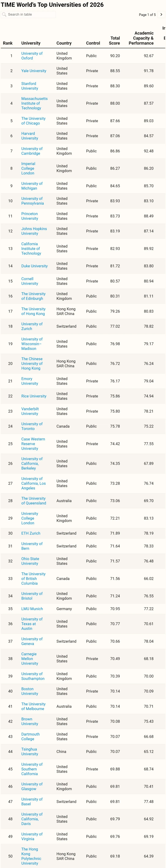This screenshot has width=166, height=868.
Task: Sort by Total Score column header
Action: point(115,41)
